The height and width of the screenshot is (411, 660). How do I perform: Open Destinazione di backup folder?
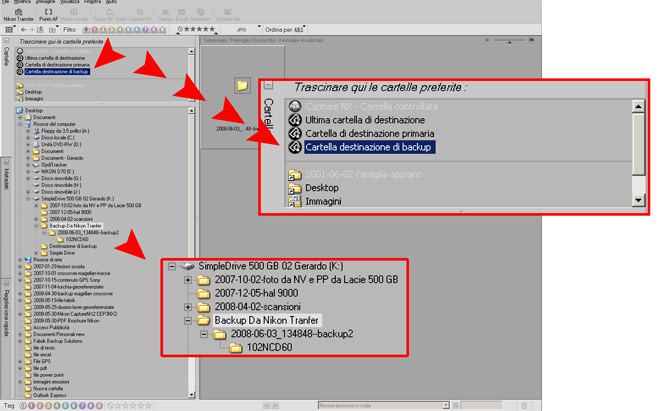click(73, 246)
